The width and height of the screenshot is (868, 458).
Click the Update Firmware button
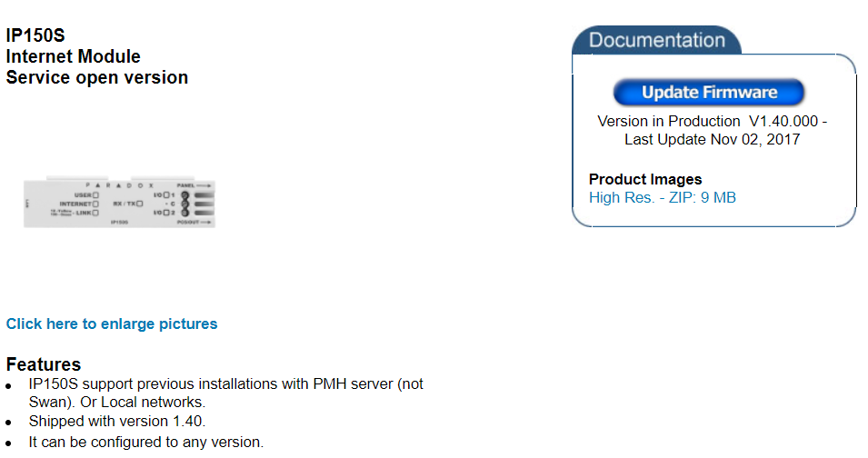(709, 92)
